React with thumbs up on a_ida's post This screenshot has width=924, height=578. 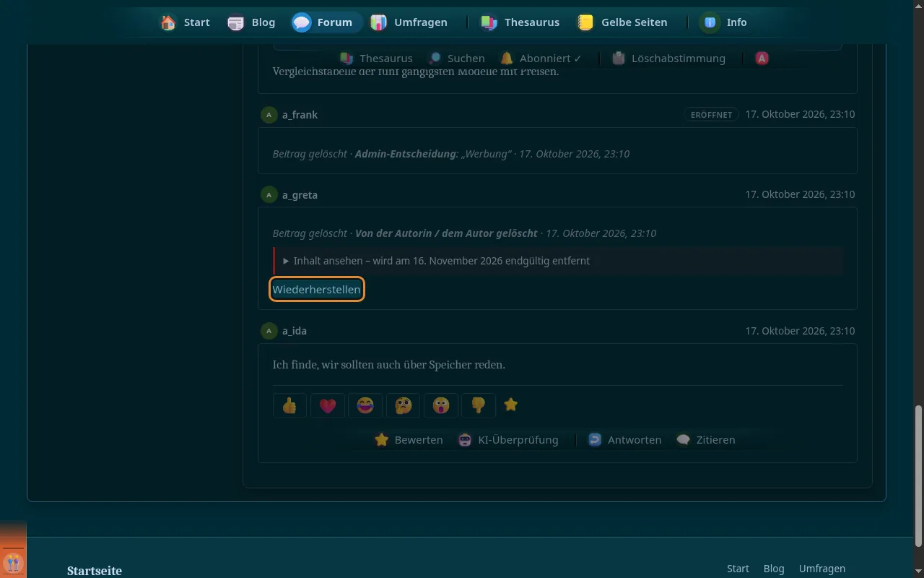coord(289,405)
